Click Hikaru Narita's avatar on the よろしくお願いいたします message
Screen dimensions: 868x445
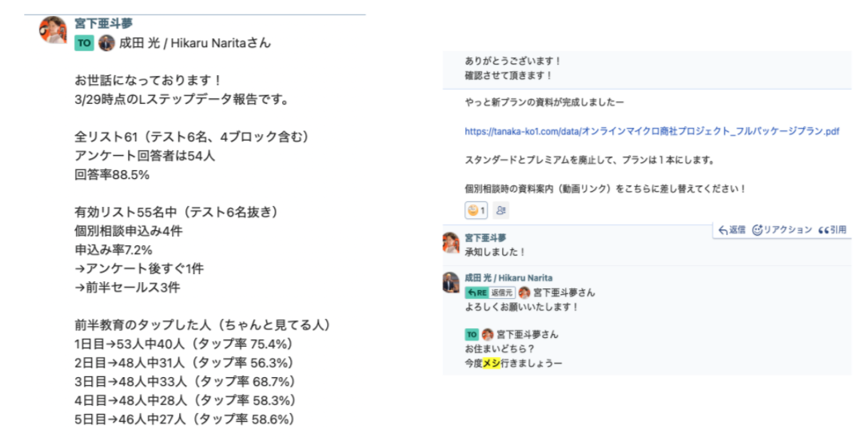pyautogui.click(x=451, y=282)
